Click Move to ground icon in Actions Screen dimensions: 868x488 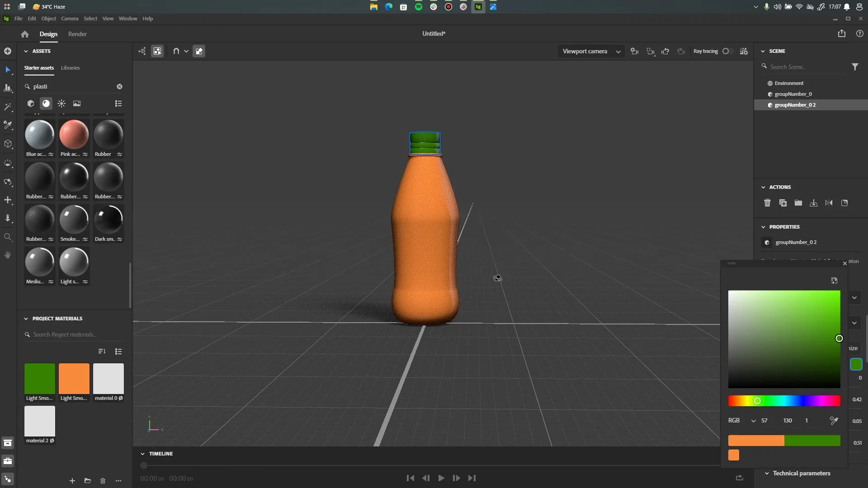tap(814, 203)
